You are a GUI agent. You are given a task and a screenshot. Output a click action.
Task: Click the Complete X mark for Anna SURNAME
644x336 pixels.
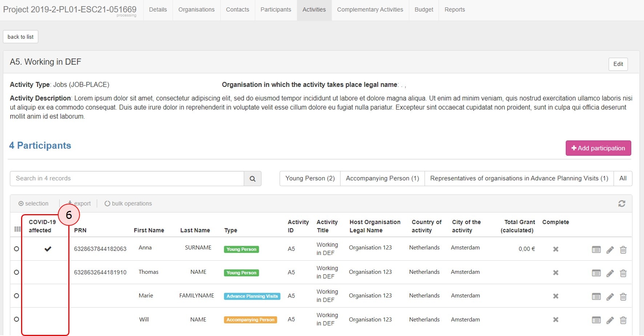556,249
